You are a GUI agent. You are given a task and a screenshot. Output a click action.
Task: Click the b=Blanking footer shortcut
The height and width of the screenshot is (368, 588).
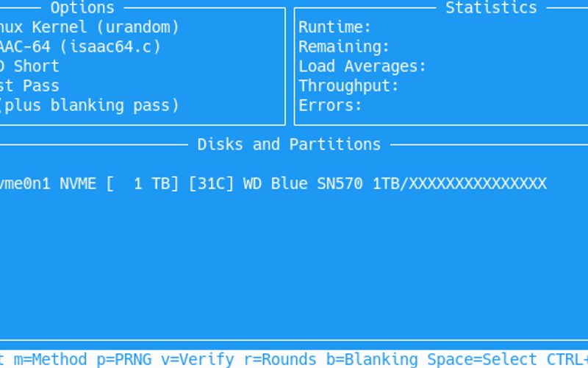(371, 359)
